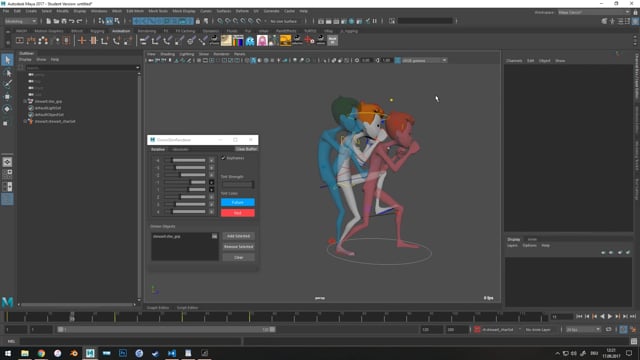Click the Pac-Man ghost shelf icon
This screenshot has width=640, height=360.
pyautogui.click(x=250, y=40)
